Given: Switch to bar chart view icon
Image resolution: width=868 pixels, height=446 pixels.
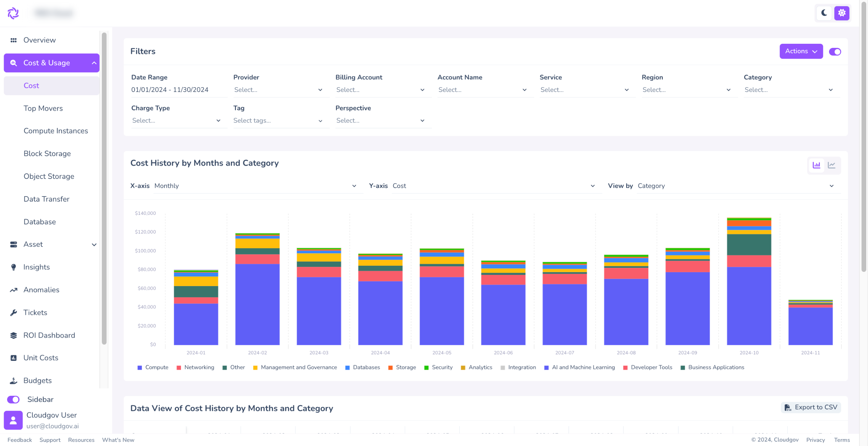Looking at the screenshot, I should [816, 165].
